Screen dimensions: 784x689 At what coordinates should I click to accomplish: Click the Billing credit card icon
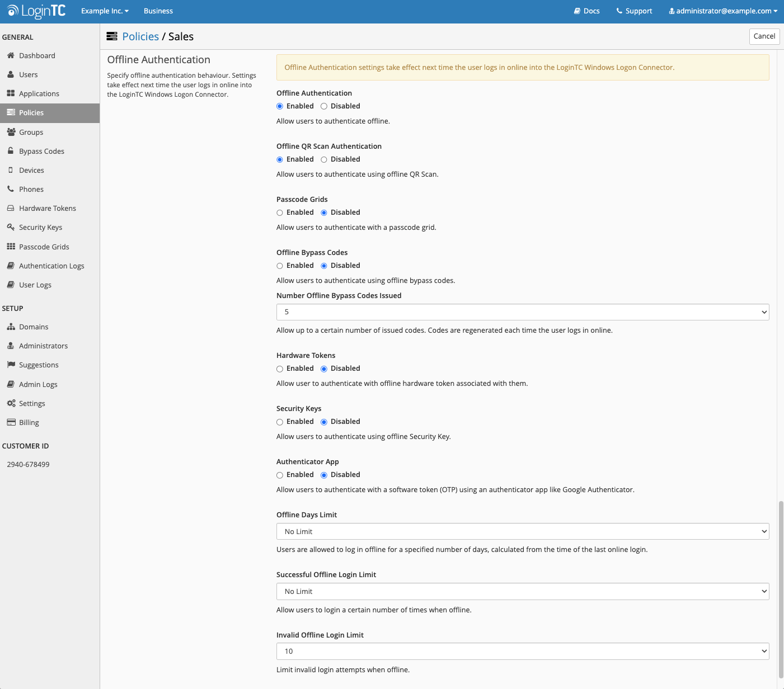(x=11, y=422)
